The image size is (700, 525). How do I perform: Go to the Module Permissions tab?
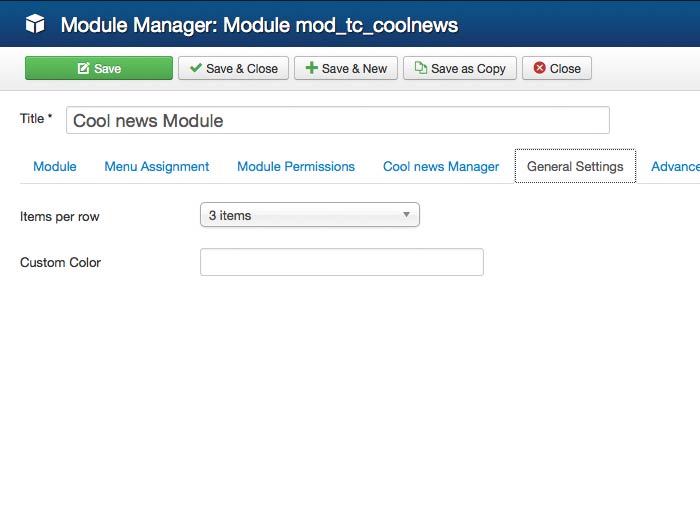pyautogui.click(x=296, y=166)
